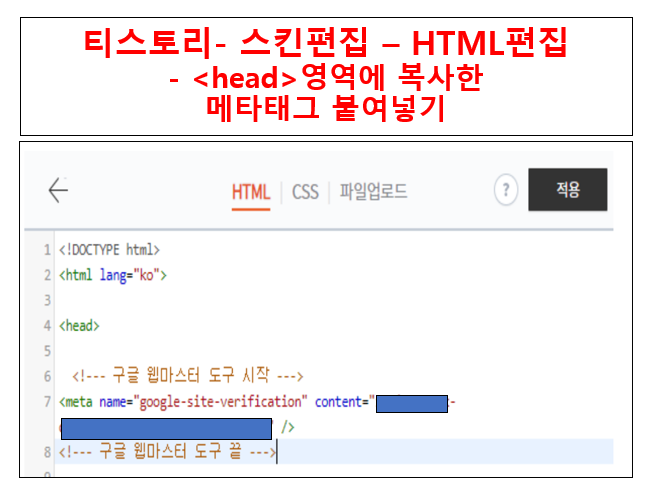The height and width of the screenshot is (497, 648).
Task: Select the meta tag closing /> characters
Action: click(x=288, y=427)
